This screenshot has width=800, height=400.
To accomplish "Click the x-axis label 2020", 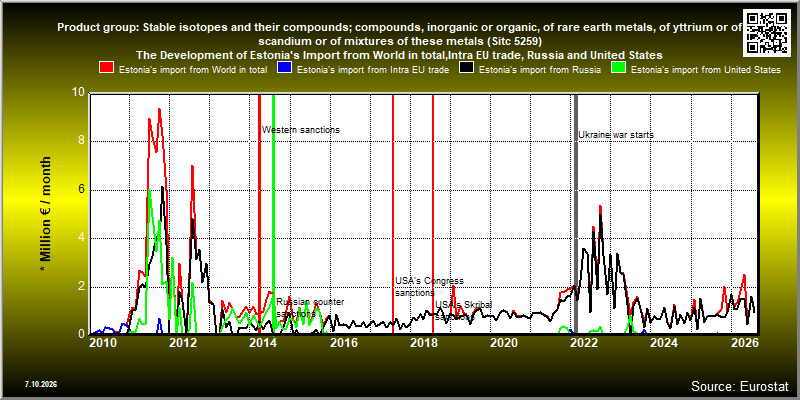I will click(x=503, y=343).
